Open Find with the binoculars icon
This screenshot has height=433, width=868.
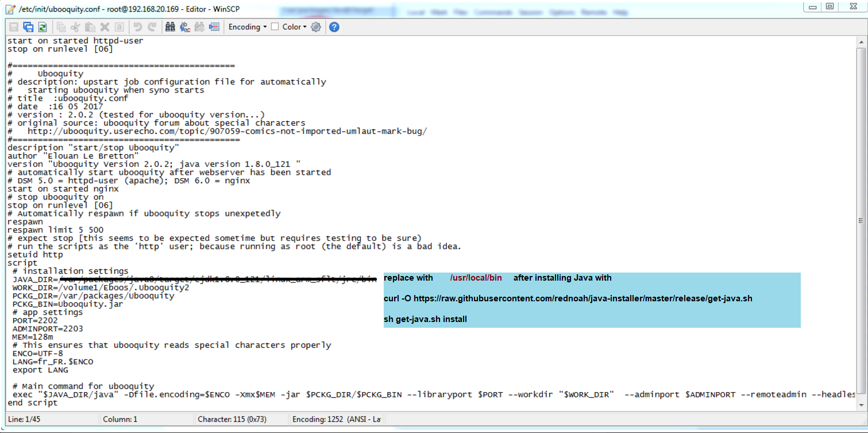pos(170,27)
